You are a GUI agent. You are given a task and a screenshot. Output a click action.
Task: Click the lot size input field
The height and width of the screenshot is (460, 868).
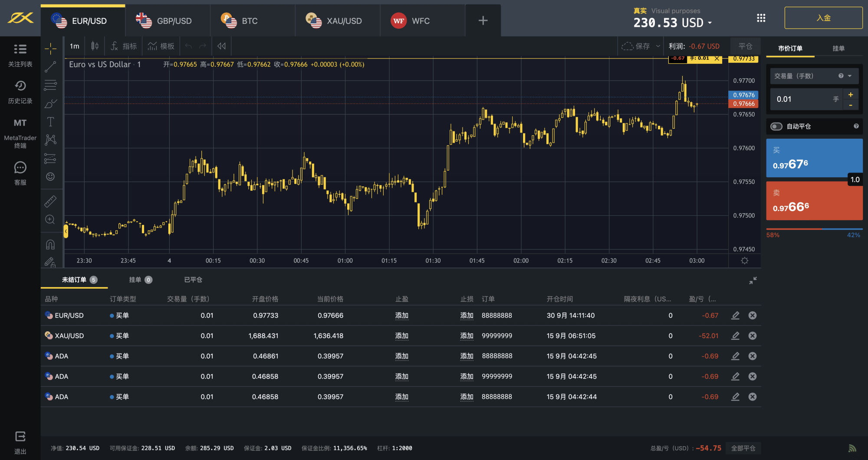pos(801,99)
